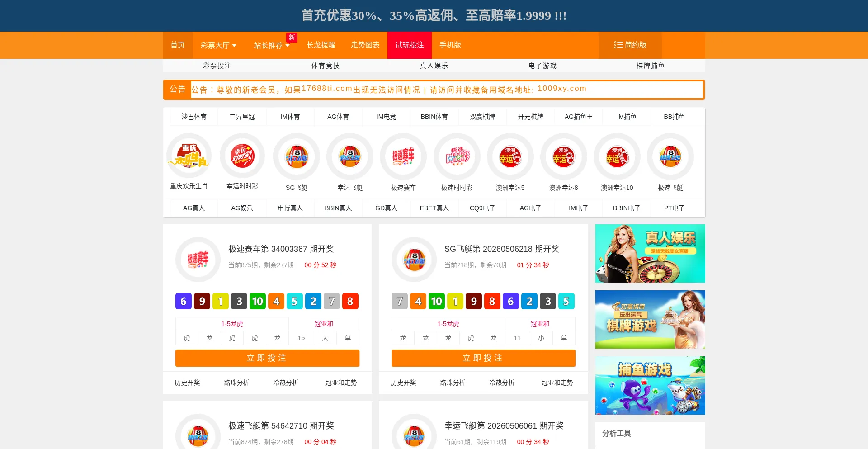Open the 走势图表 nav item
The width and height of the screenshot is (868, 449).
(365, 45)
